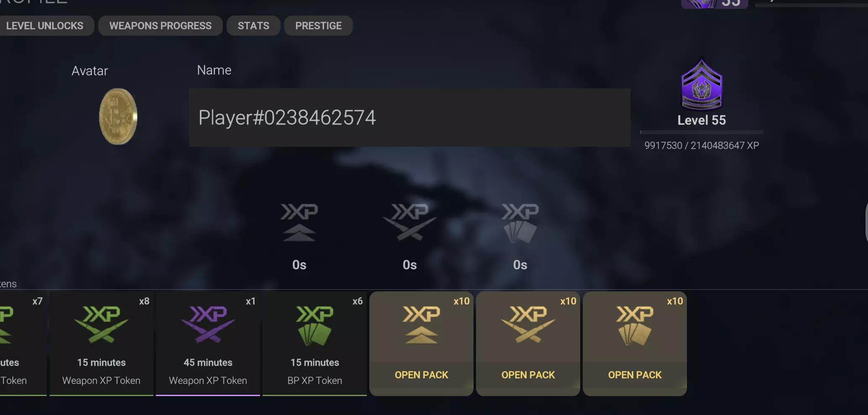This screenshot has height=415, width=868.
Task: Open the weapon XP token pack
Action: 528,344
